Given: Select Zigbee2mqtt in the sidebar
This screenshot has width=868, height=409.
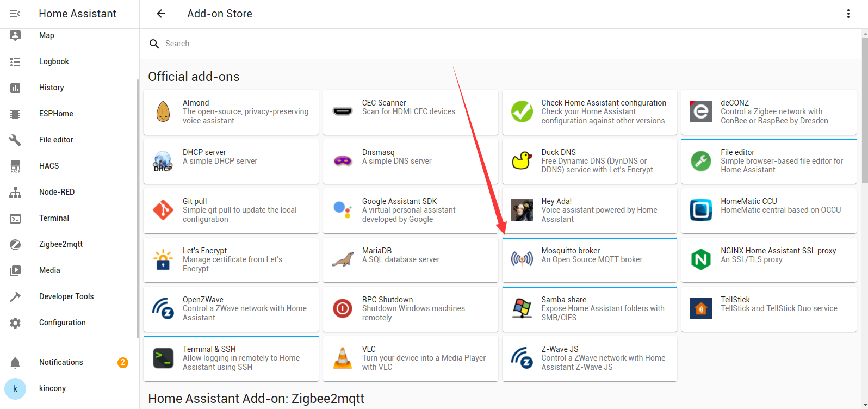Looking at the screenshot, I should [x=61, y=244].
